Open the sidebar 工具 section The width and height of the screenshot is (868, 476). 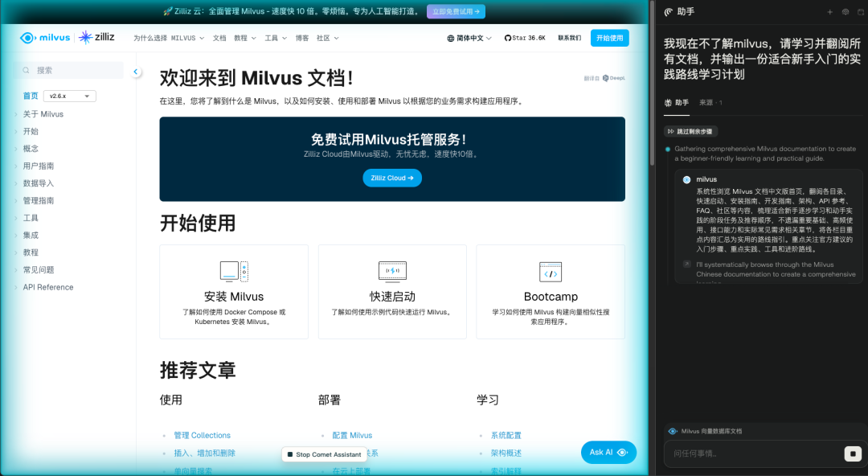pos(31,218)
